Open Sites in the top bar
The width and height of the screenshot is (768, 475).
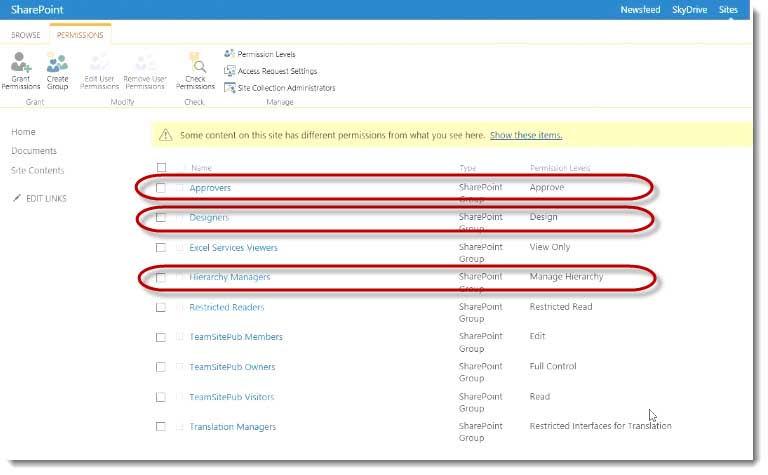point(728,10)
